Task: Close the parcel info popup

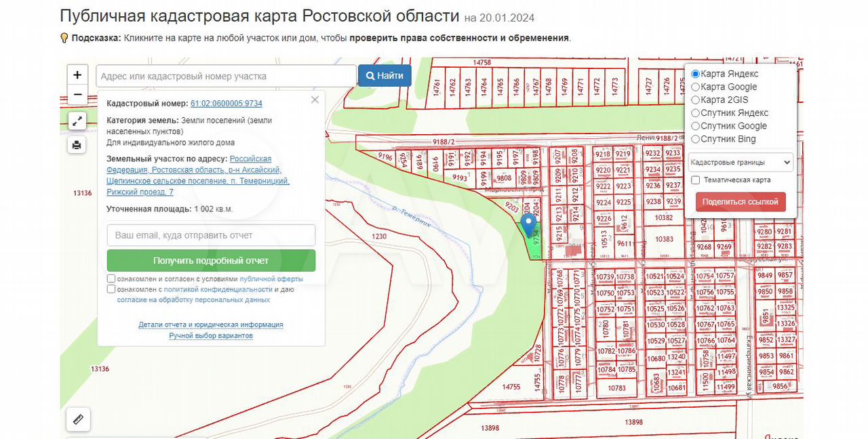Action: click(x=315, y=100)
